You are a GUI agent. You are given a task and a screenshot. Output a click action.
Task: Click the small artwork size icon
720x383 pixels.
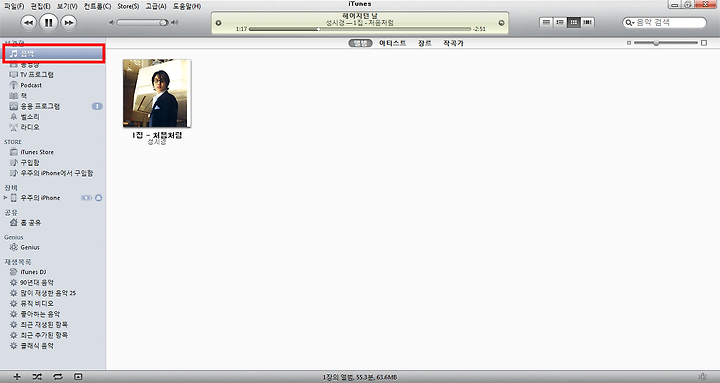click(629, 43)
